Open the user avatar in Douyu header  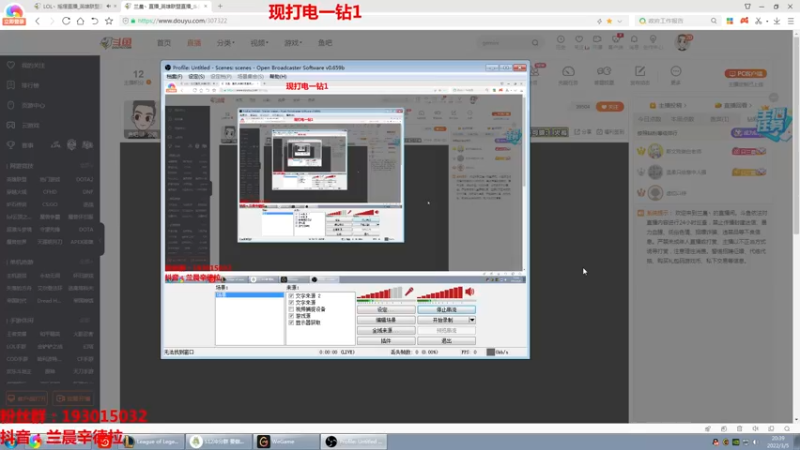[x=682, y=42]
